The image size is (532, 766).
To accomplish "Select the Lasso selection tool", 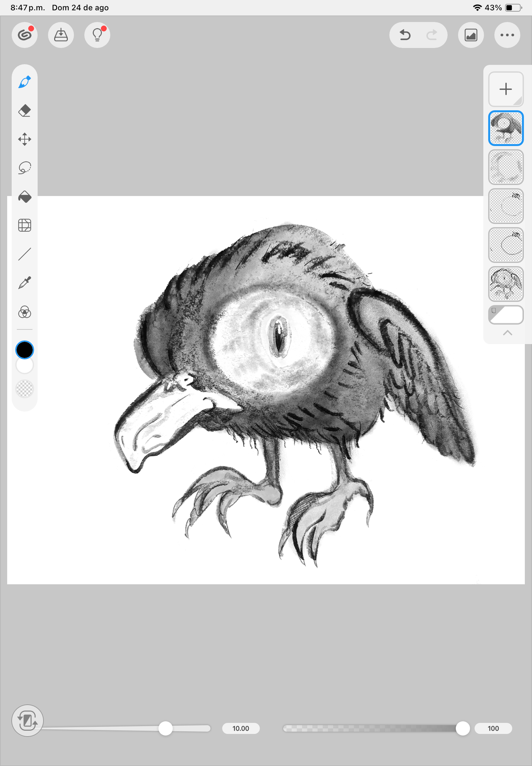I will 25,167.
